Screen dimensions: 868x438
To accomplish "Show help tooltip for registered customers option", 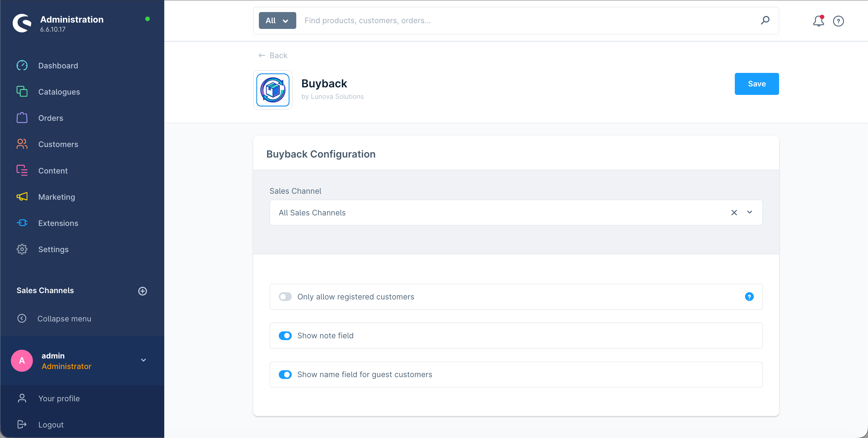I will [x=749, y=297].
